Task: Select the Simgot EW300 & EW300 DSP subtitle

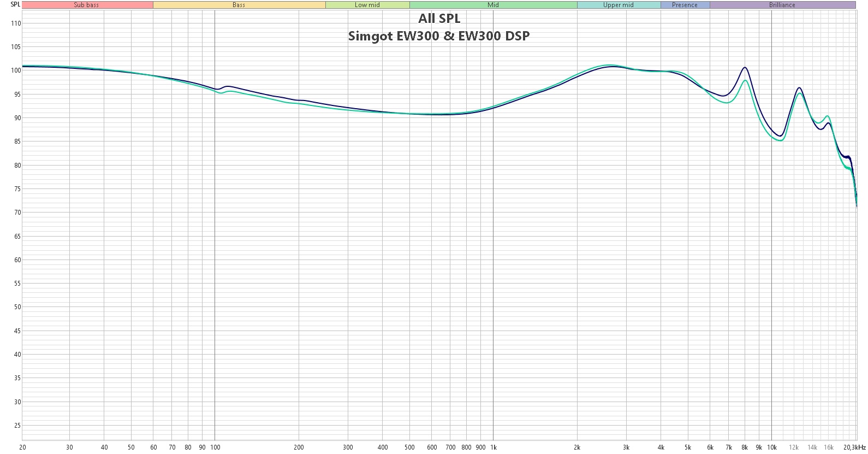Action: coord(439,36)
